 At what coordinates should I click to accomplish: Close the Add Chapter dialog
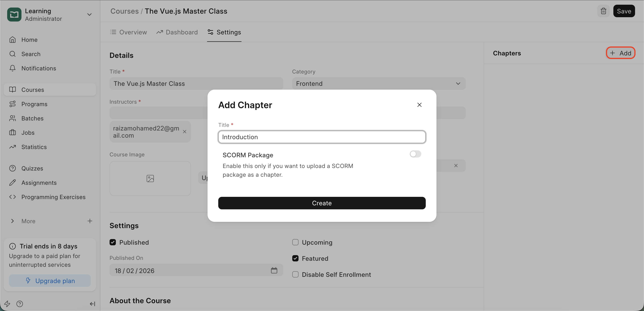point(419,105)
